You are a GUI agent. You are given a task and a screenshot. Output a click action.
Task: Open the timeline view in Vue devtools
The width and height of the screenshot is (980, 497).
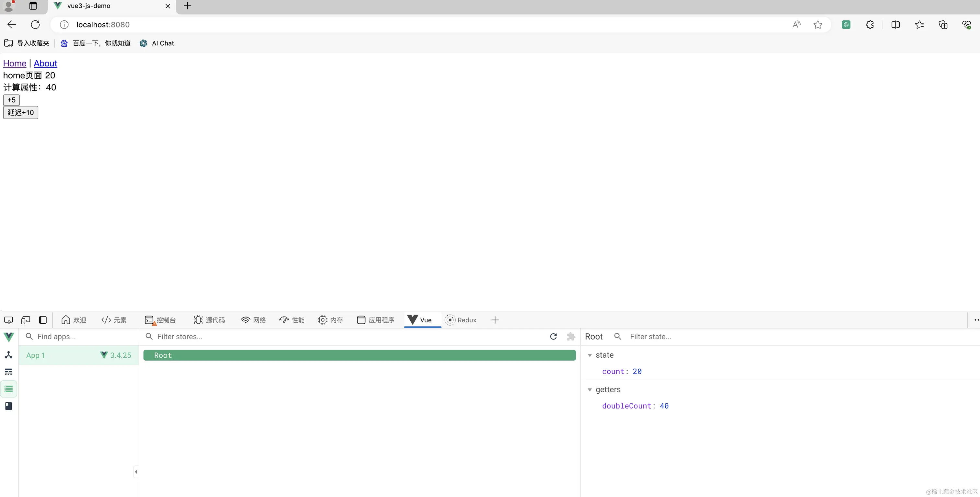tap(8, 372)
